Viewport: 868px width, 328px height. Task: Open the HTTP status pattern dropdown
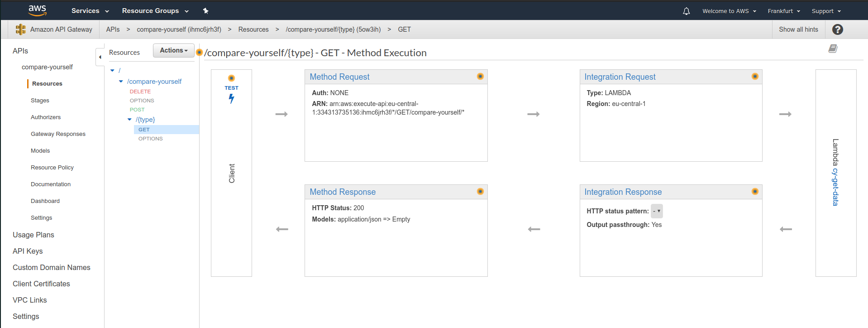[x=657, y=211]
